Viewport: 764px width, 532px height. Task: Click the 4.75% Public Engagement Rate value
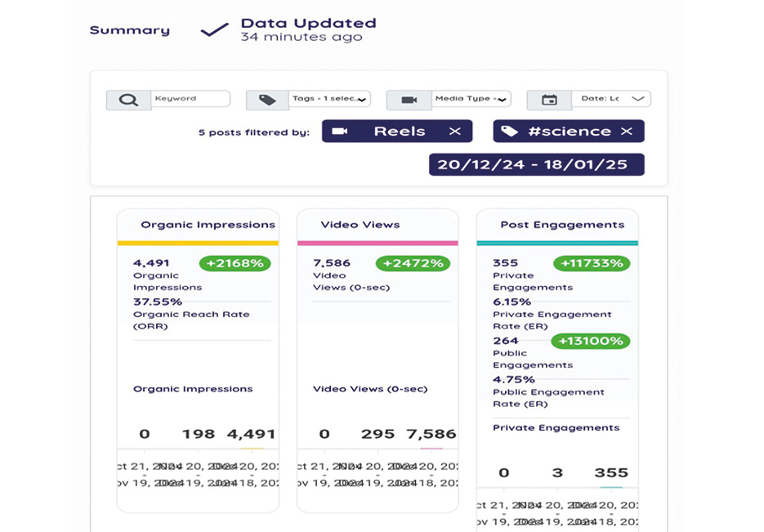coord(514,379)
